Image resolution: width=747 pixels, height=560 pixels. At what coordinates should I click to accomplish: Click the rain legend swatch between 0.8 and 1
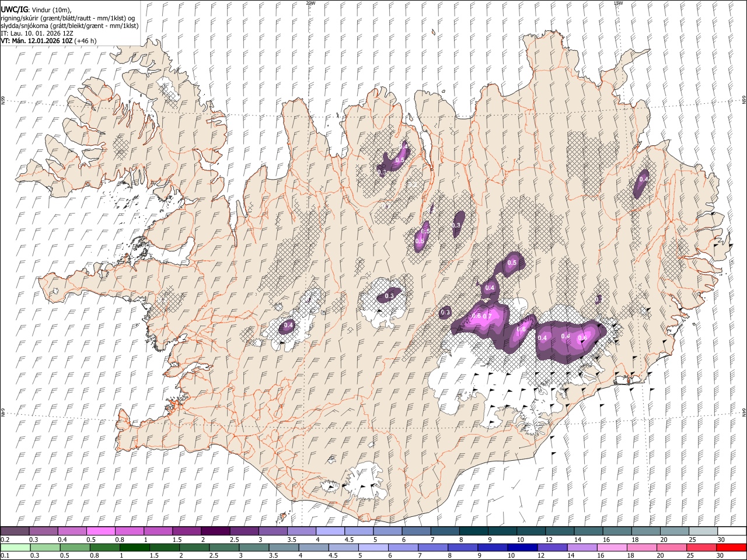pos(104,547)
